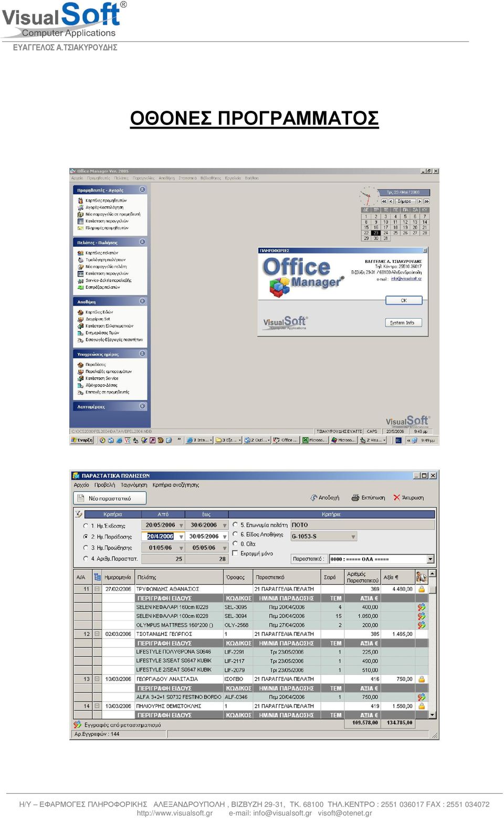
Task: Open Κατάσταση Service in sidebar
Action: [x=102, y=378]
